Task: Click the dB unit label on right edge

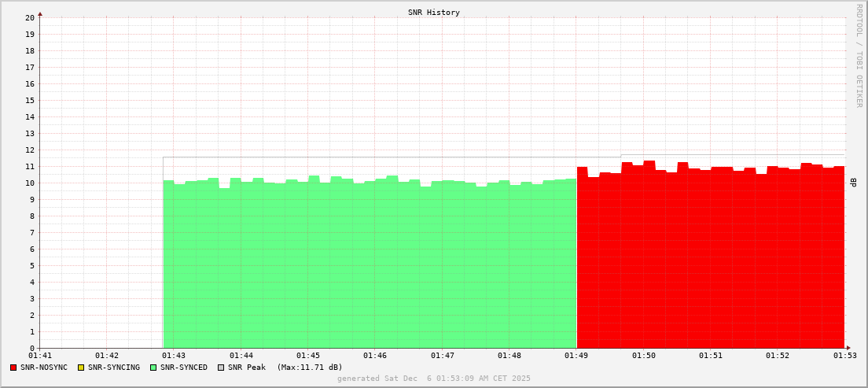Action: tap(854, 183)
